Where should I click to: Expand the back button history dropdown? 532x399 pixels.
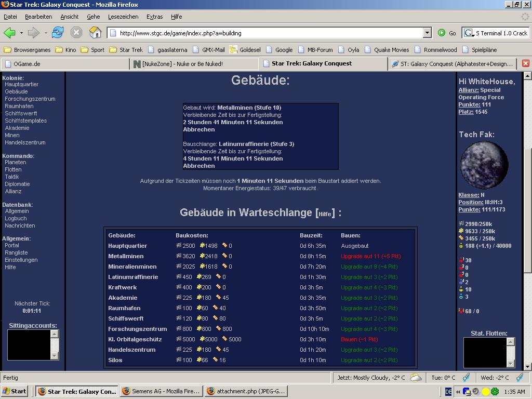point(21,33)
